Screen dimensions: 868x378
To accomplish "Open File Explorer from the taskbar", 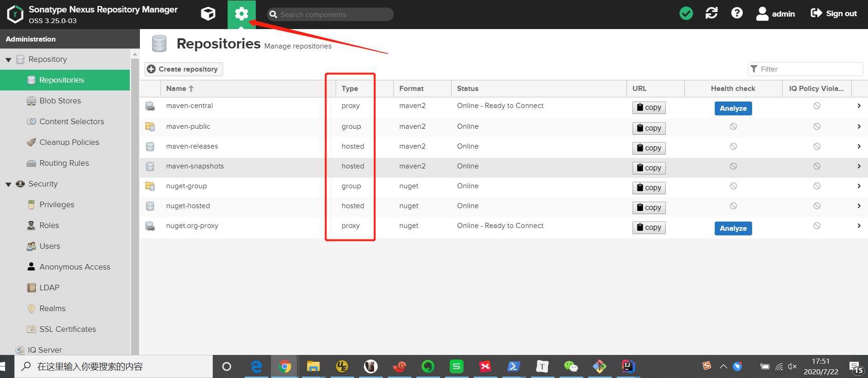I will 313,366.
